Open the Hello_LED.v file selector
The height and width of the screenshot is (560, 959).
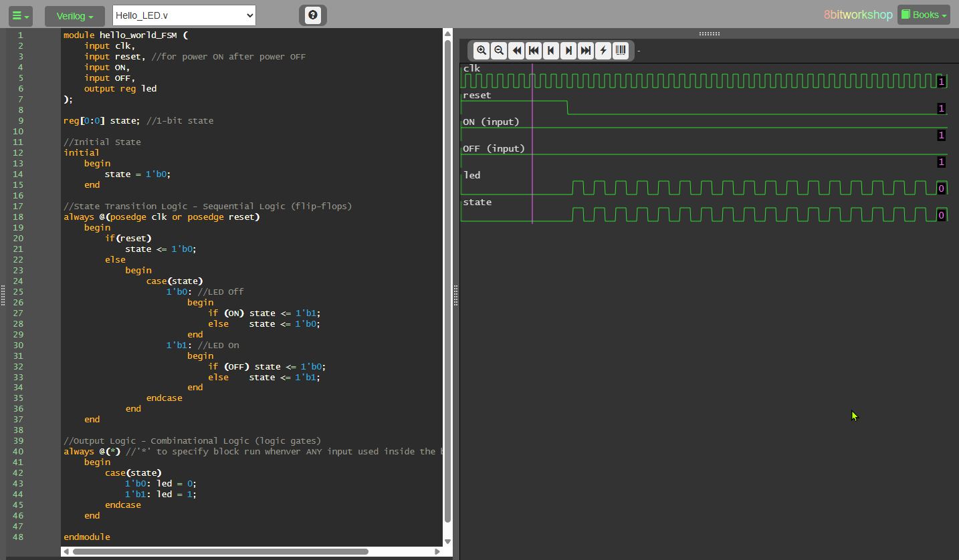pyautogui.click(x=184, y=15)
